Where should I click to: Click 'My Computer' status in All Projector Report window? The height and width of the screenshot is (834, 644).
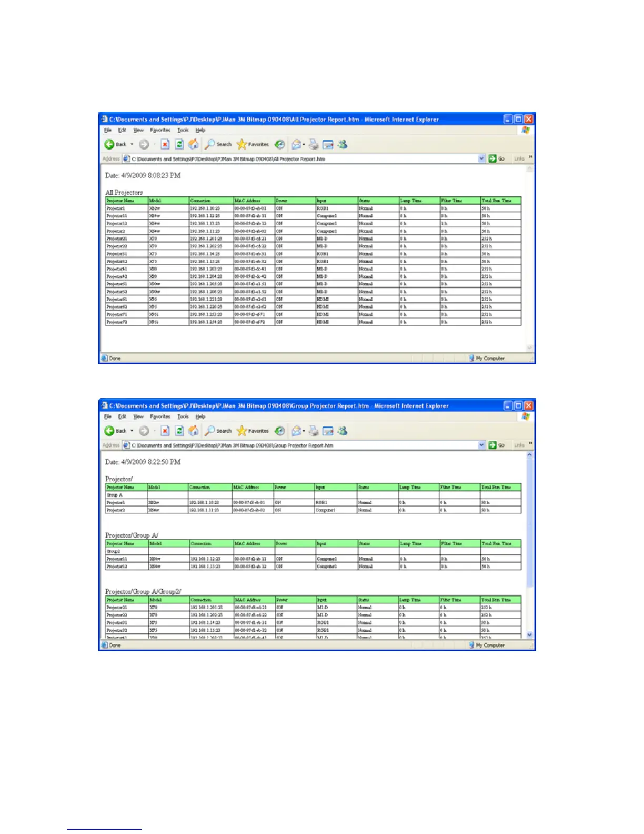(487, 358)
